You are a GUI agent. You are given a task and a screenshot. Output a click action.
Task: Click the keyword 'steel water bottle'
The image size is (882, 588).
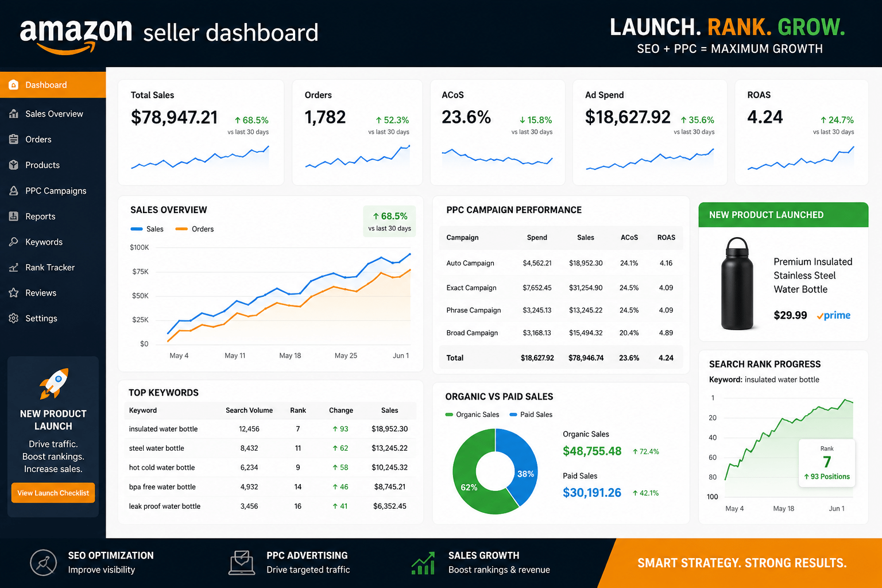pos(157,448)
